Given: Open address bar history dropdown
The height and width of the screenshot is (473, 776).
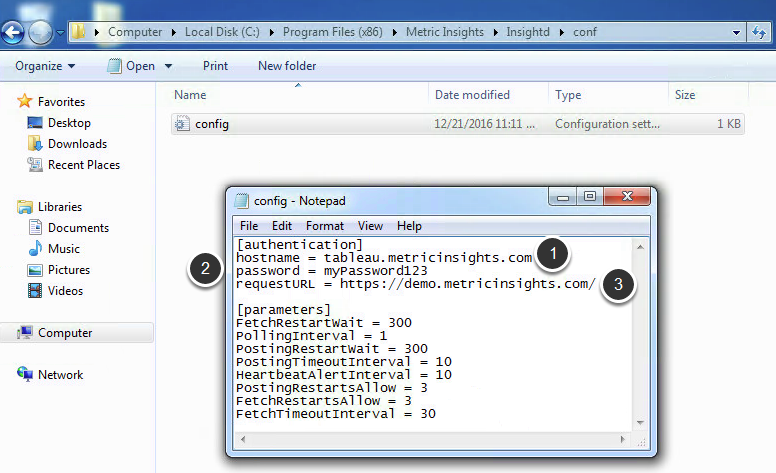Looking at the screenshot, I should click(736, 33).
